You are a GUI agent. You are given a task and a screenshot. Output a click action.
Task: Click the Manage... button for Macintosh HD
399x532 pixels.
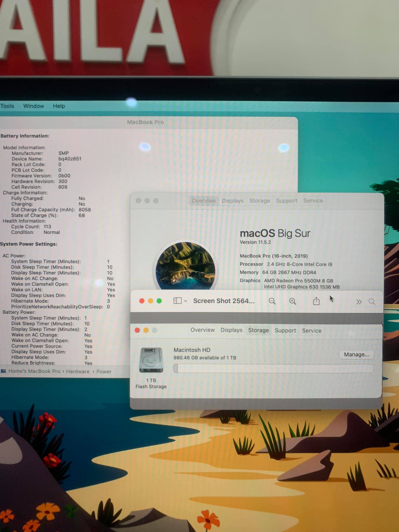point(356,355)
